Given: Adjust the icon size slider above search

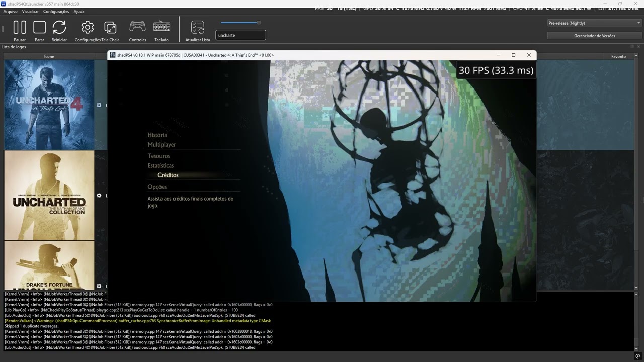Looking at the screenshot, I should [240, 23].
